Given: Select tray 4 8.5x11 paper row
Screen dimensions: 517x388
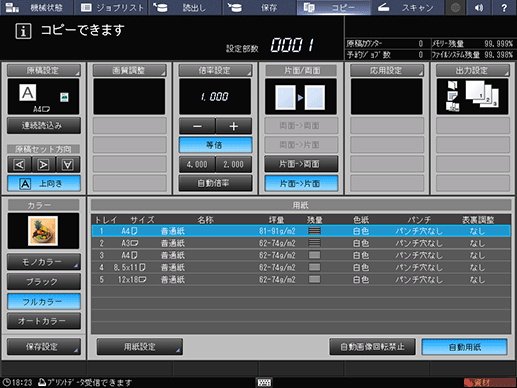Looking at the screenshot, I should click(x=301, y=267).
